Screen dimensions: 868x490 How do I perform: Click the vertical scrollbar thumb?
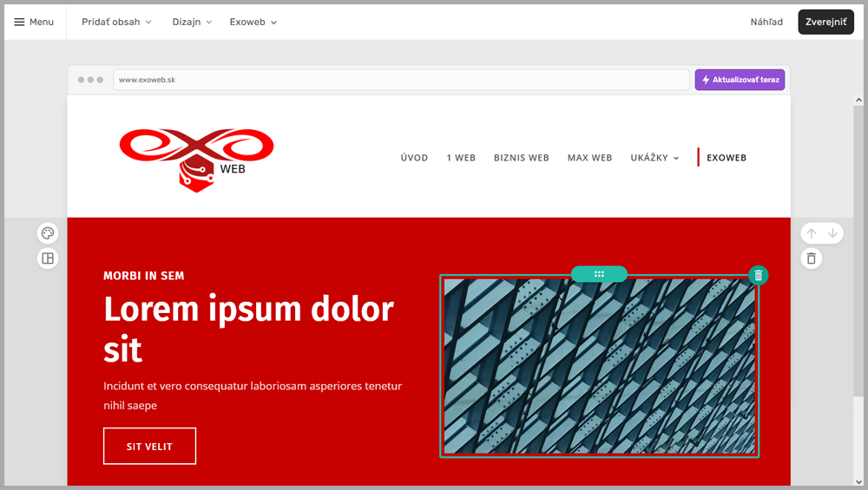click(x=858, y=252)
